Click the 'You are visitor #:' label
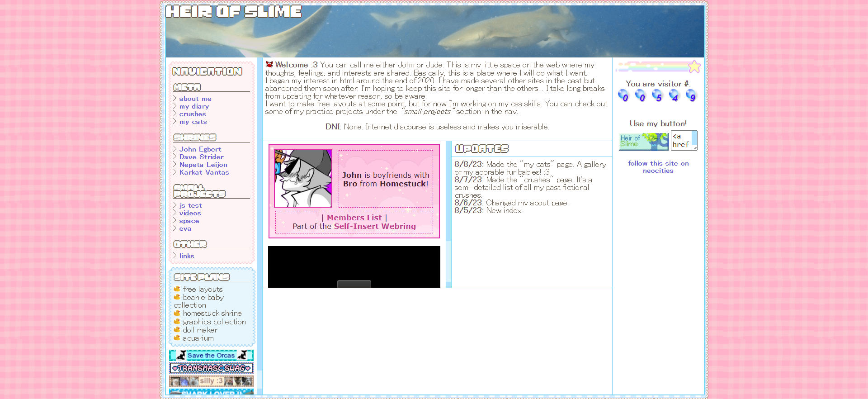 [658, 84]
